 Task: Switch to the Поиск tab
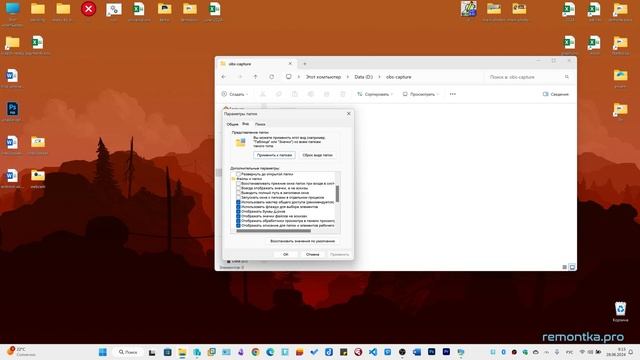click(260, 124)
